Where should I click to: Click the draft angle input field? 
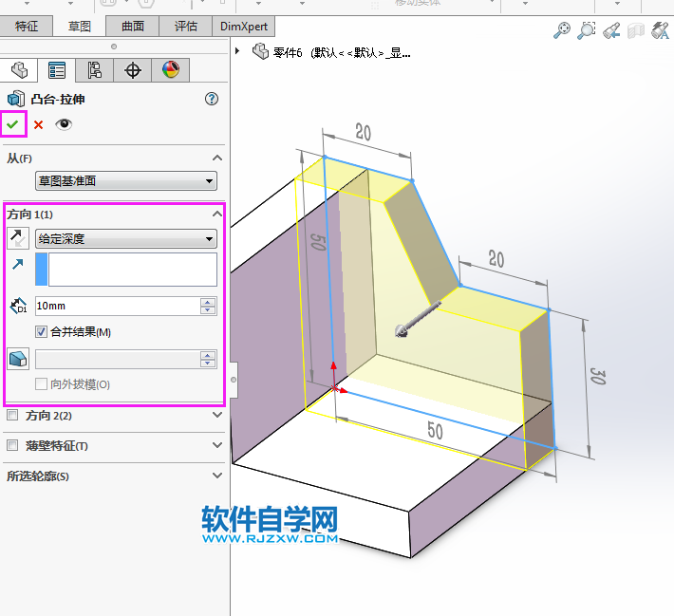(118, 360)
